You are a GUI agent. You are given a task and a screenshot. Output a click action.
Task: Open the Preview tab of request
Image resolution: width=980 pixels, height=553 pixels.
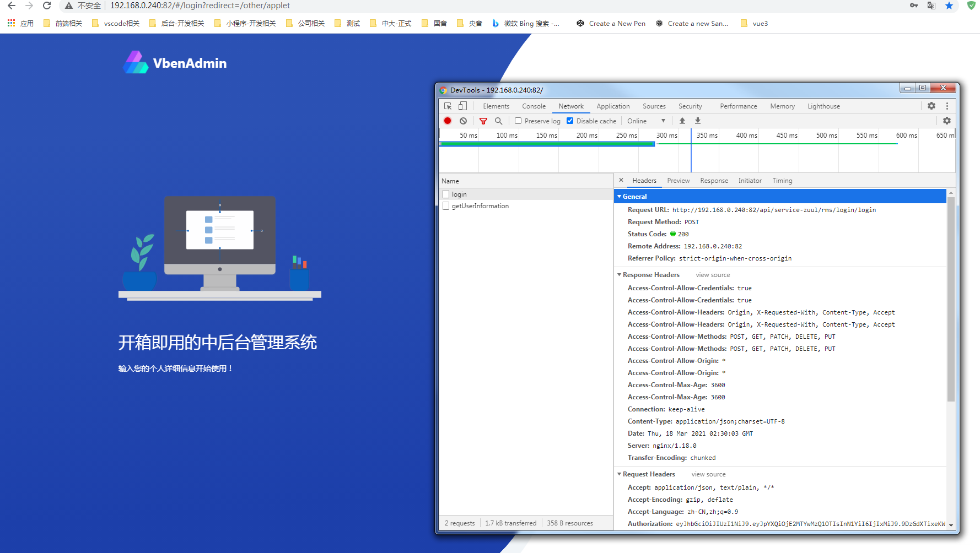678,181
